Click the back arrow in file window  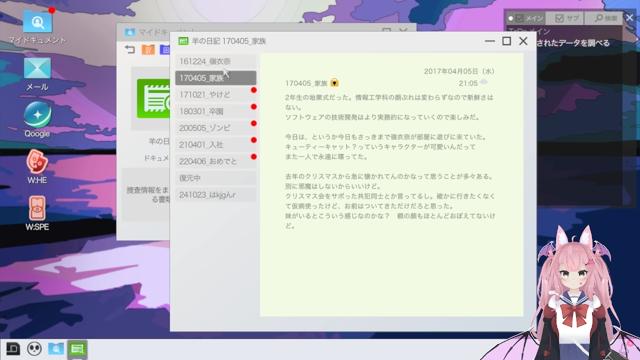click(130, 50)
